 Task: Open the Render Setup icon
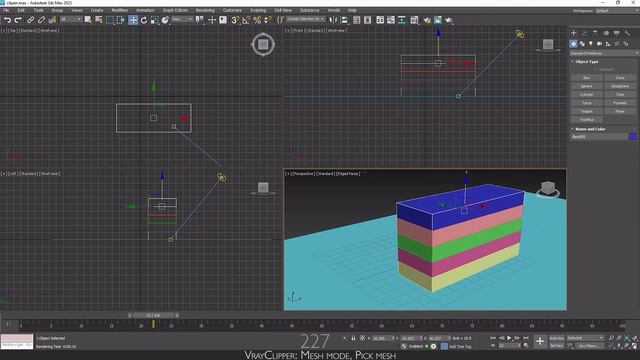click(x=427, y=20)
